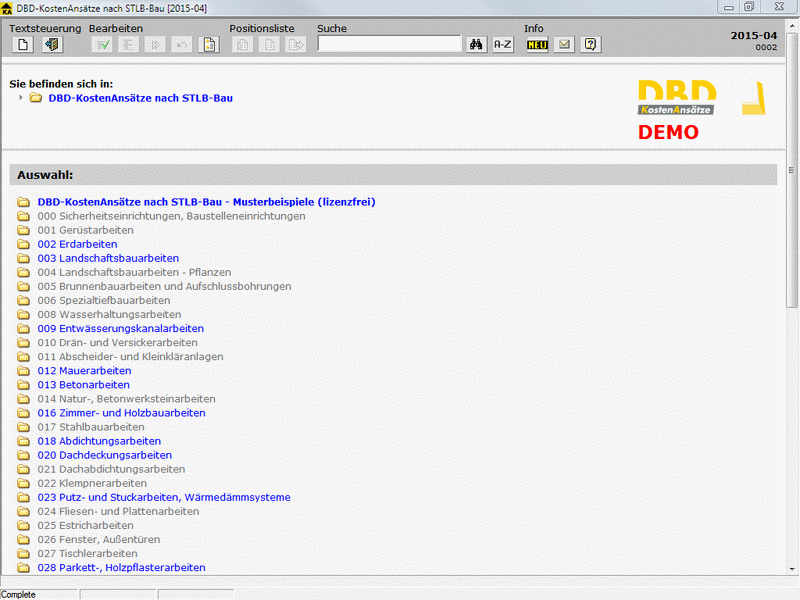Open 003 Landschaftsbauarbeiten
The width and height of the screenshot is (800, 600).
108,258
